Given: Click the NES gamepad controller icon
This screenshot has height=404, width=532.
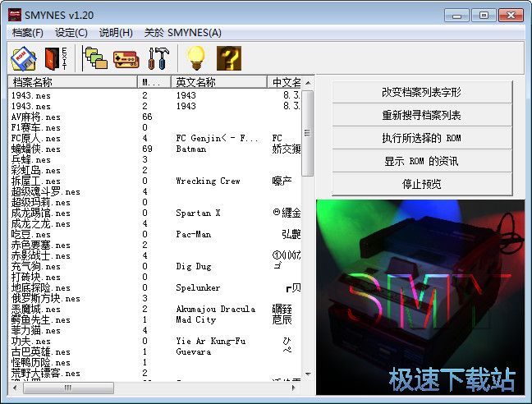Looking at the screenshot, I should pos(126,58).
